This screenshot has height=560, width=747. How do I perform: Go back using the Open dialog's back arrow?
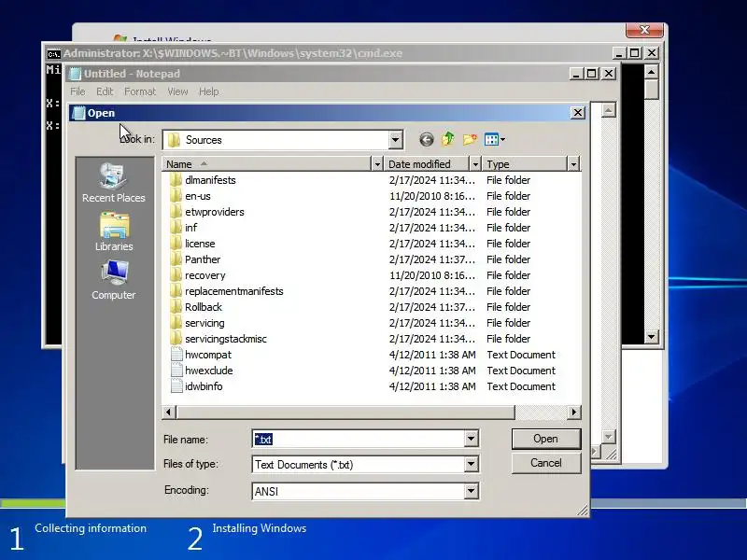[427, 139]
